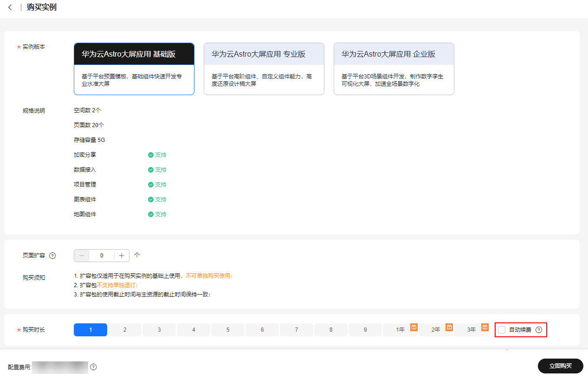
Task: Choose 1年 purchase duration
Action: click(400, 330)
